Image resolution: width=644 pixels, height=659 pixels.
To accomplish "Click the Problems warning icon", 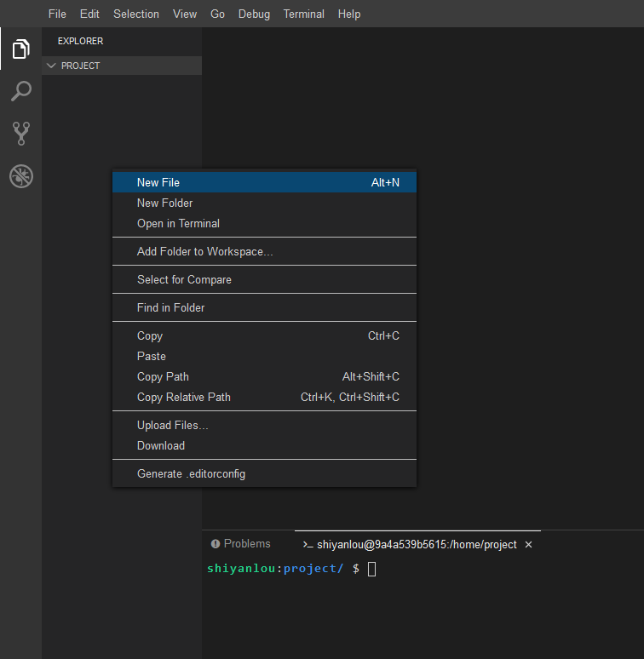I will click(216, 544).
